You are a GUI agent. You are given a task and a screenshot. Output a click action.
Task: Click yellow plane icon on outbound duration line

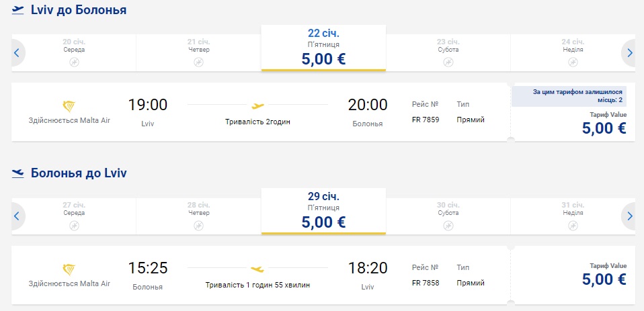click(257, 105)
